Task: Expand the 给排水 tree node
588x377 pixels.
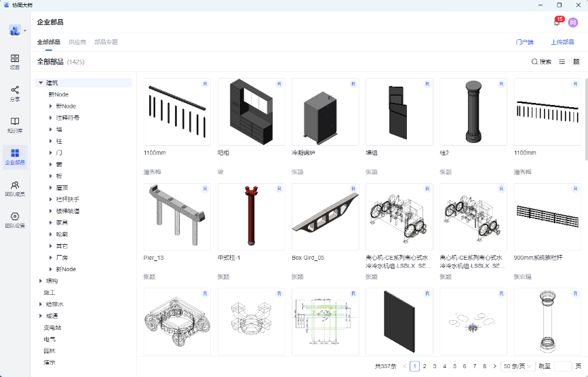Action: [40, 304]
